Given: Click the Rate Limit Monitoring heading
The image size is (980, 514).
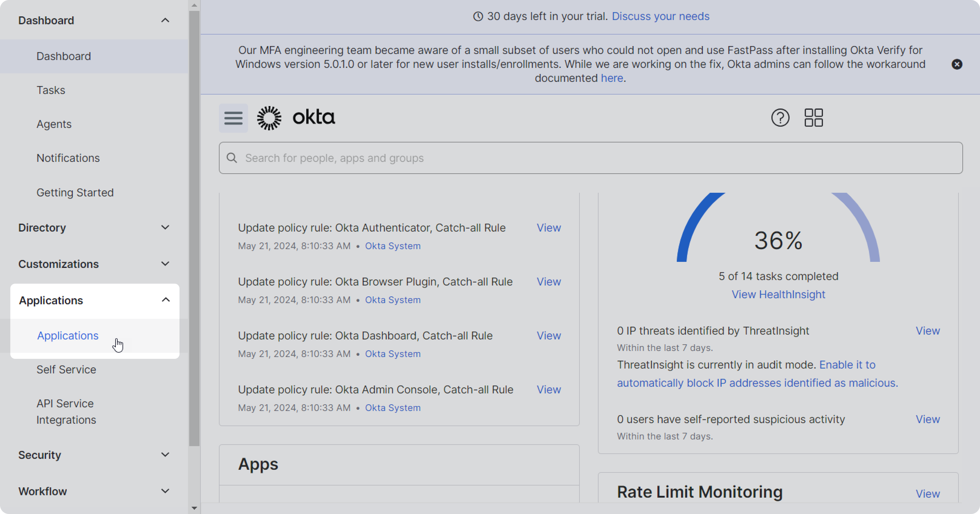Looking at the screenshot, I should tap(700, 492).
